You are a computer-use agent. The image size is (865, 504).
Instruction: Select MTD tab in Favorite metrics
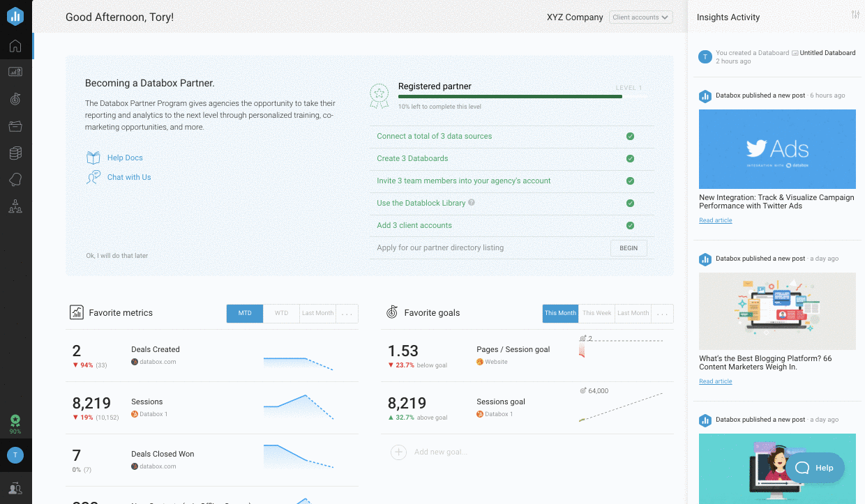[245, 314]
